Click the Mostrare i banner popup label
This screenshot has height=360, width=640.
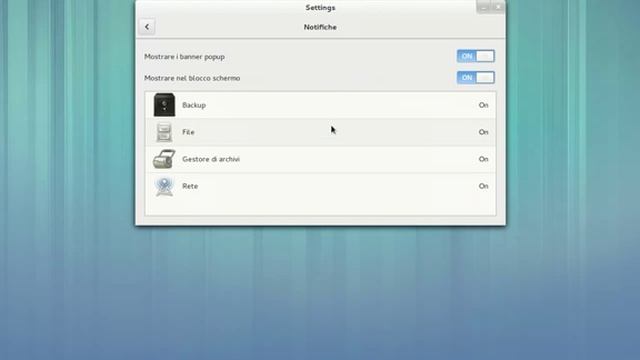point(184,57)
